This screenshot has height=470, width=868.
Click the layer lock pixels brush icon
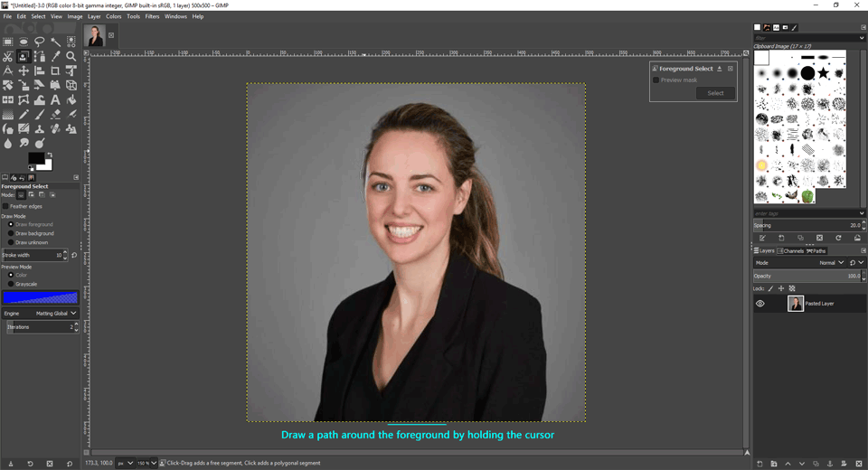770,288
